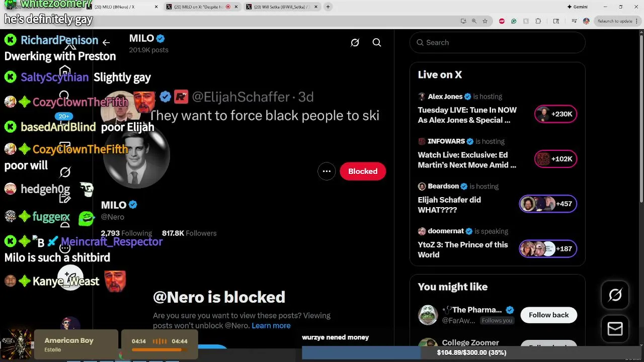Bookmark page with star icon
Image resolution: width=644 pixels, height=362 pixels.
pyautogui.click(x=485, y=21)
